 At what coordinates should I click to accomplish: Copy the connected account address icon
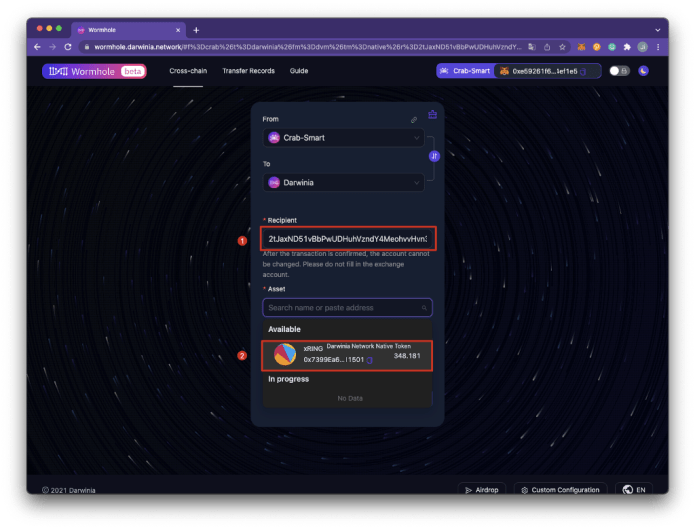(583, 71)
